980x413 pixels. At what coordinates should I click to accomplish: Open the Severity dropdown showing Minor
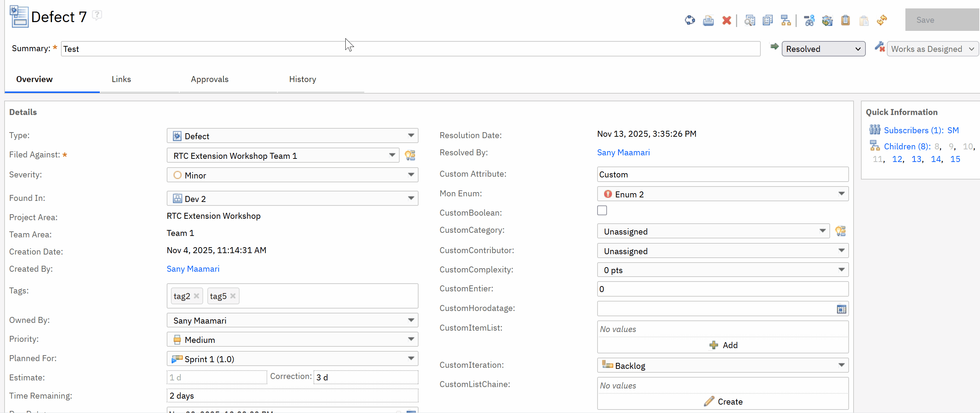292,175
